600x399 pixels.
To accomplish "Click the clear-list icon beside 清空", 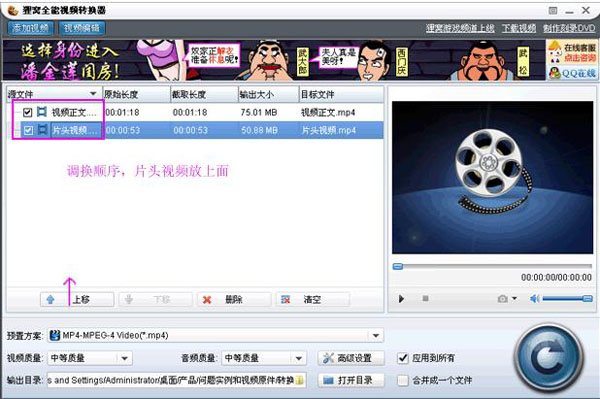I will [285, 300].
